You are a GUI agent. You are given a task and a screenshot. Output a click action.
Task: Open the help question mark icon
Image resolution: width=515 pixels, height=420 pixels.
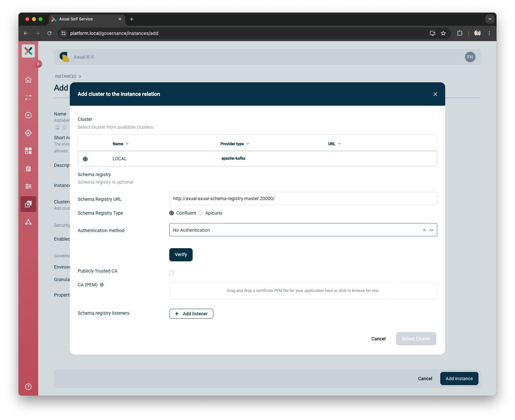[x=28, y=387]
